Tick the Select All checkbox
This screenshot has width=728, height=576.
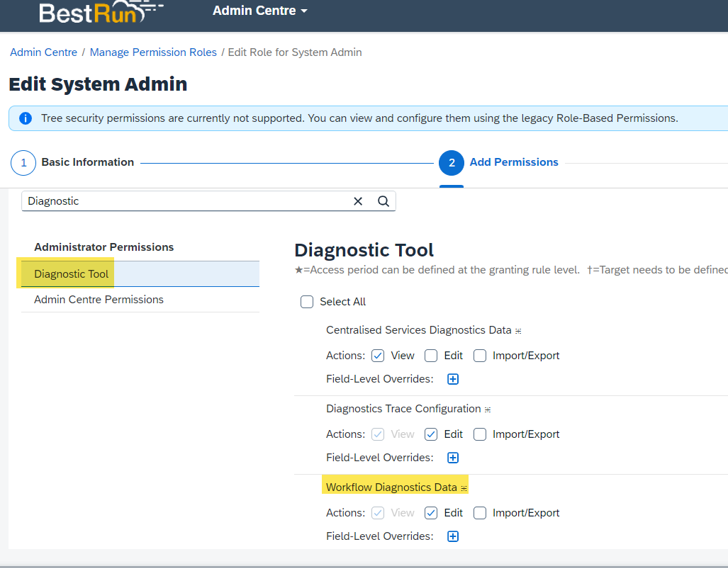[x=307, y=302]
